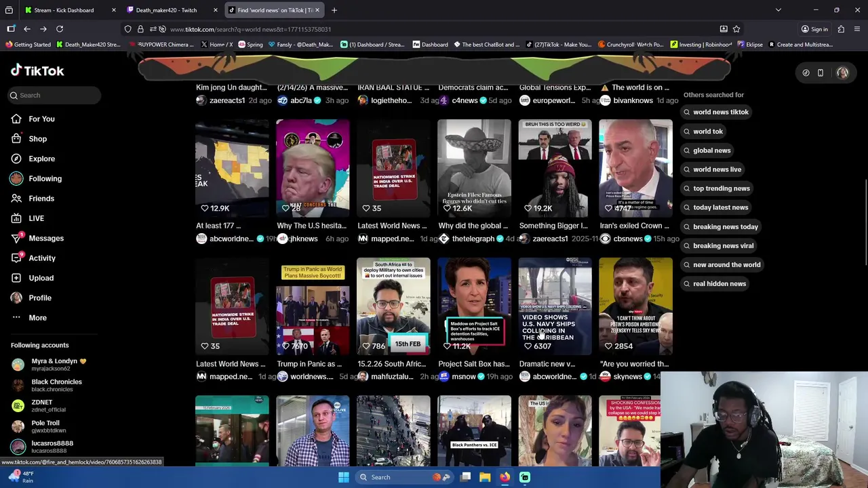
Task: Switch to Stream - Kick Dashboard tab
Action: click(64, 10)
